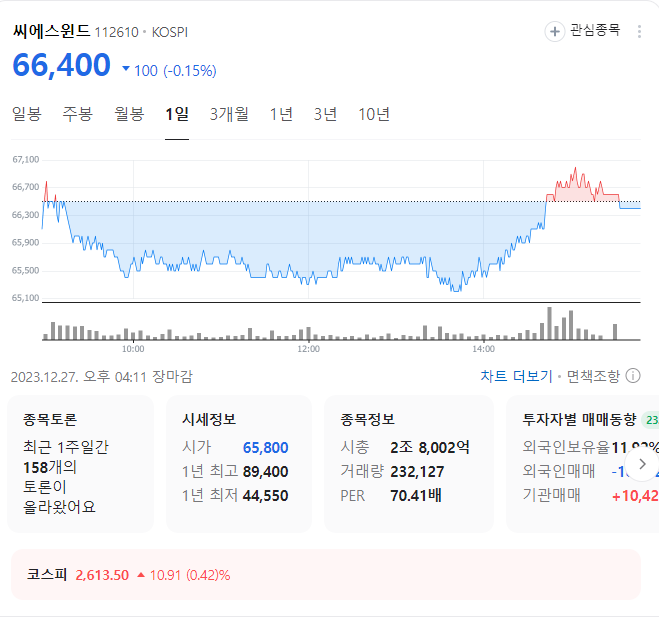659x618 pixels.
Task: Open the 종목정보 card
Action: point(409,464)
